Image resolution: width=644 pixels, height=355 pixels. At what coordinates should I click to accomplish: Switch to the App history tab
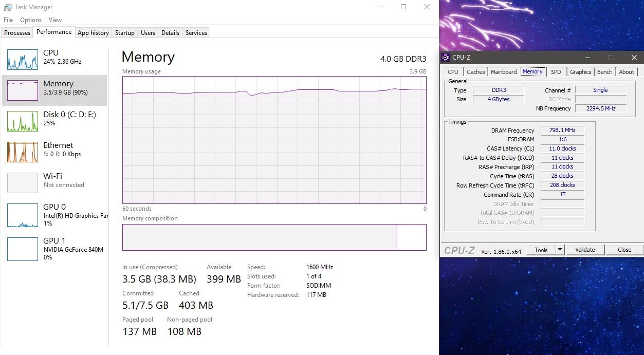pyautogui.click(x=93, y=32)
